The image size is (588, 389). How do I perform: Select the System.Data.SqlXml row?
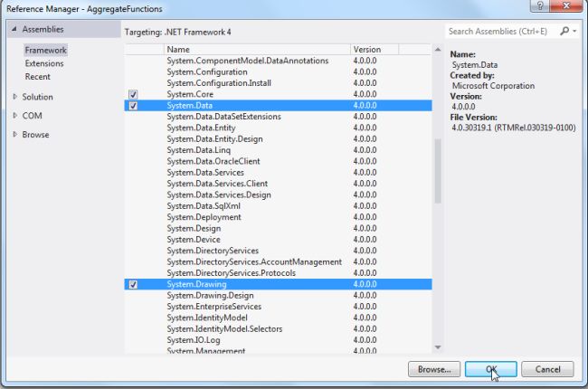278,206
